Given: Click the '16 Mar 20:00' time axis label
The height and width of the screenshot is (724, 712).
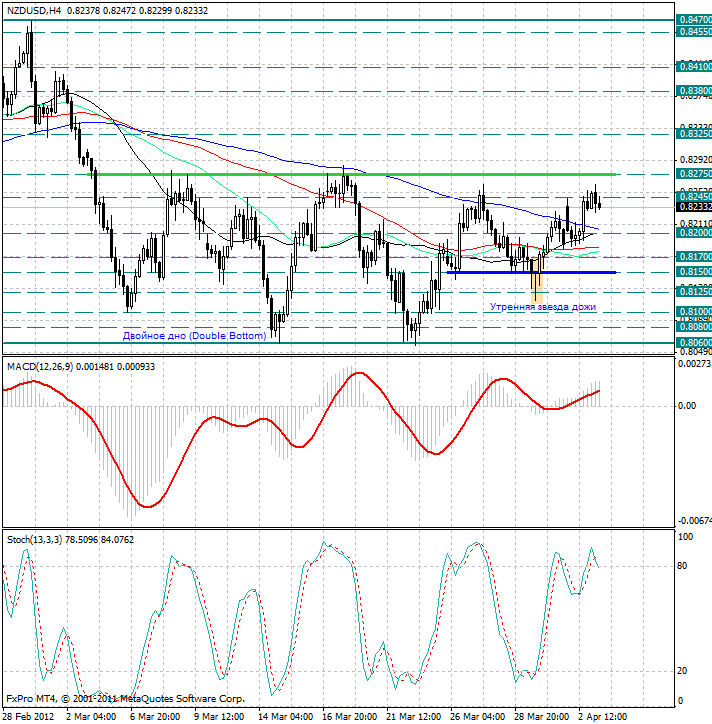Looking at the screenshot, I should (x=349, y=717).
